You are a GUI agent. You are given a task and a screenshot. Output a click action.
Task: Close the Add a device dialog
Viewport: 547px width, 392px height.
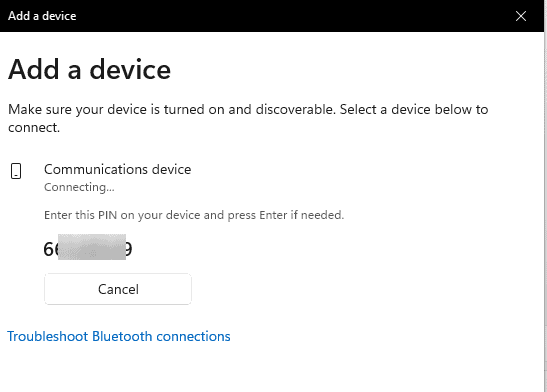[x=521, y=16]
